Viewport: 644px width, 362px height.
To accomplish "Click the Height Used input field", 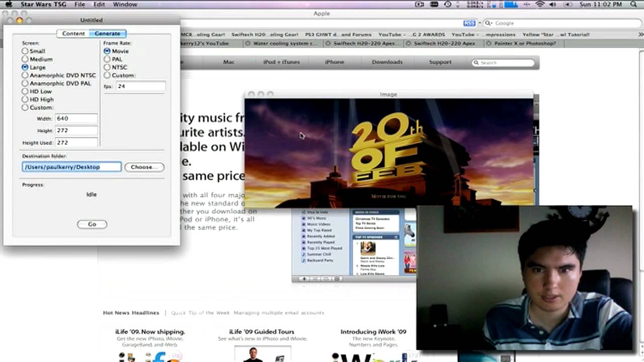I will click(x=76, y=142).
